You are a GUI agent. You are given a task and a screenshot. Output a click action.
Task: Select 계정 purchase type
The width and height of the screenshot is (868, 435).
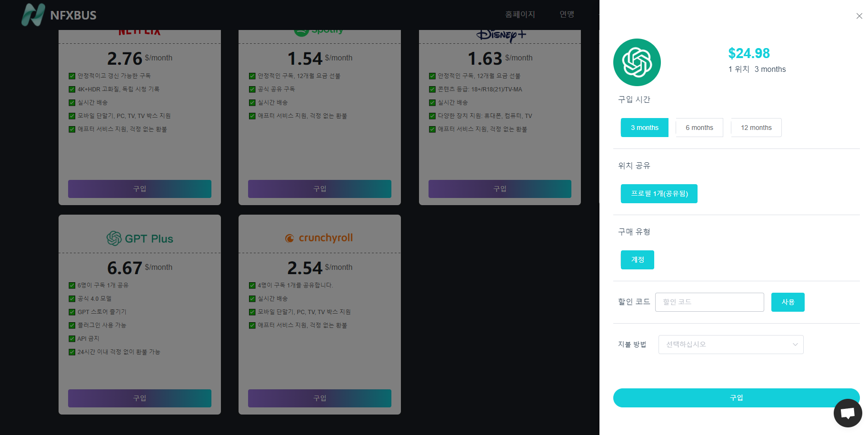(637, 260)
